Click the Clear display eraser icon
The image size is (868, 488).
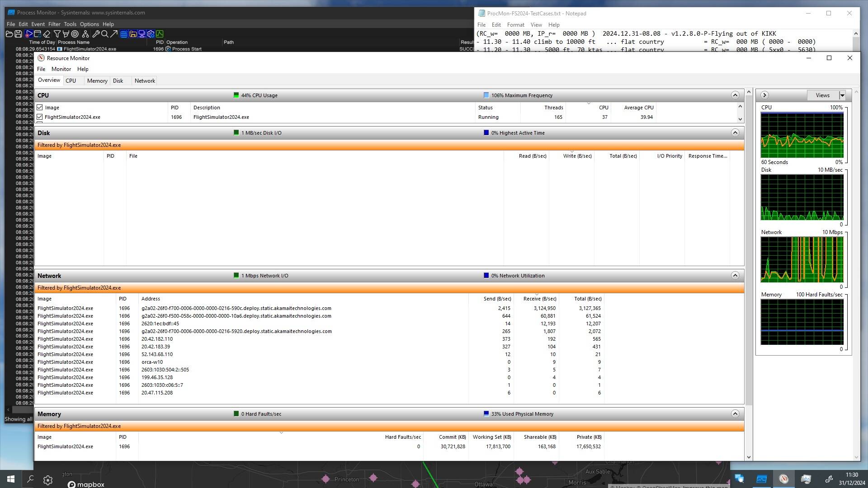47,34
